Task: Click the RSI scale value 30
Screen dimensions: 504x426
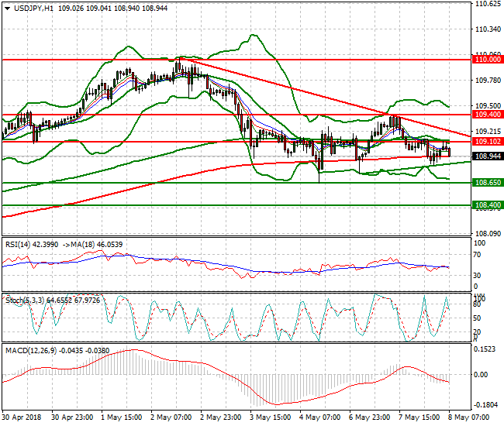Action: tap(478, 276)
